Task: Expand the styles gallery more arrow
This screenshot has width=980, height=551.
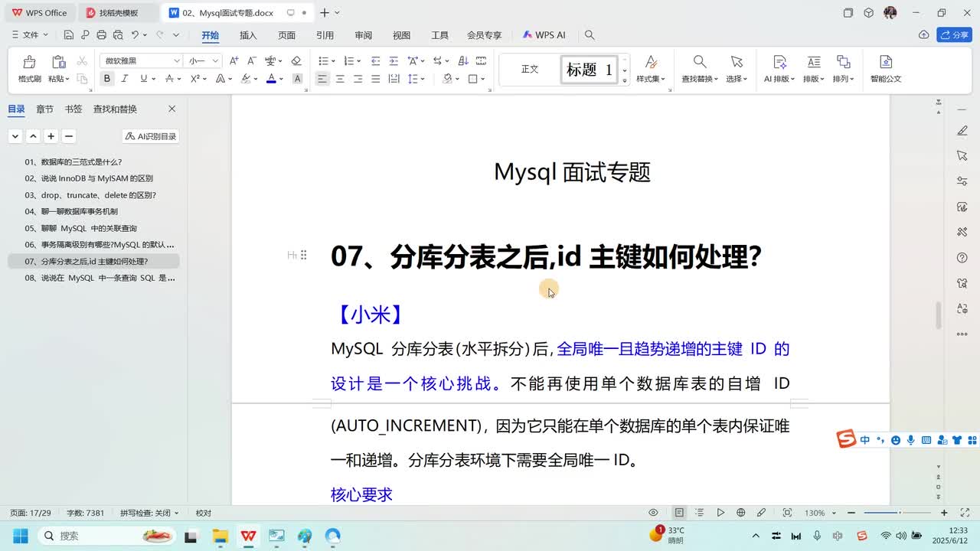Action: coord(625,80)
